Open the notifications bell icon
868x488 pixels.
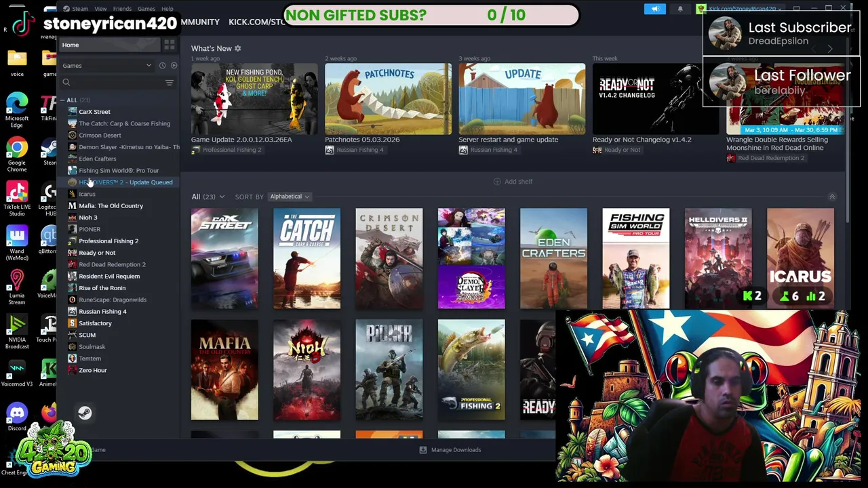pos(680,9)
